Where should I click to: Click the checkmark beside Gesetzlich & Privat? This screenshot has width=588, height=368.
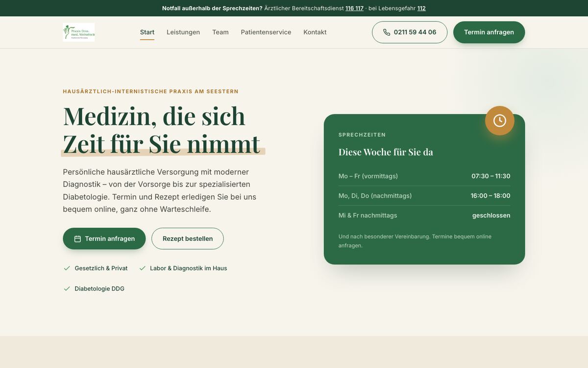point(67,268)
